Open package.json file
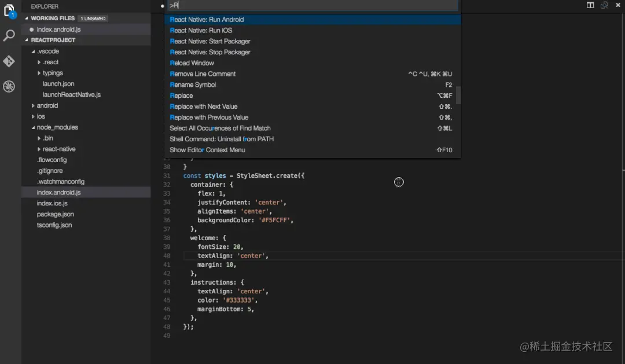Viewport: 625px width, 364px height. tap(56, 214)
